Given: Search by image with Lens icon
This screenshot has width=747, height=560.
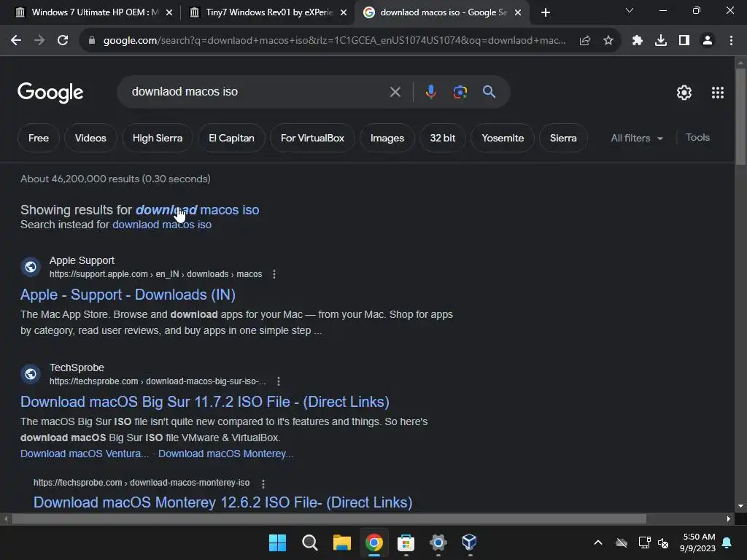Looking at the screenshot, I should [460, 91].
